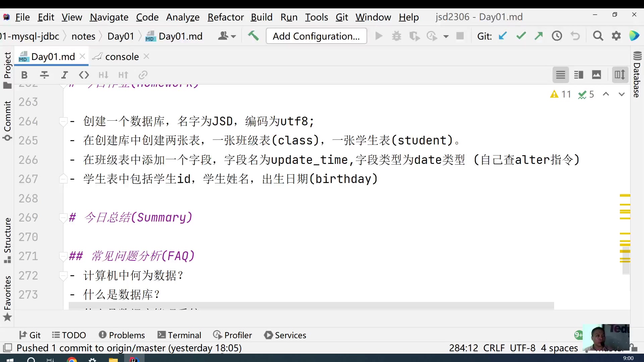This screenshot has width=644, height=362.
Task: Open the Refactor menu
Action: 225,17
